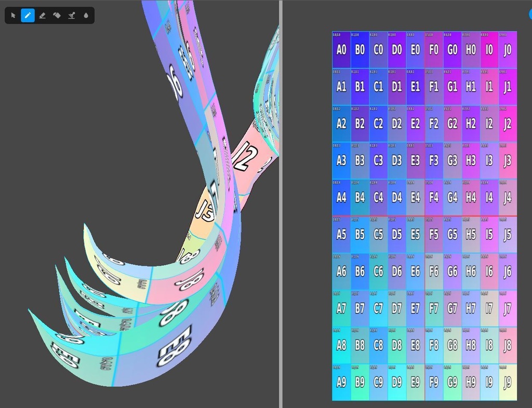Click cell A7 in the UV grid

coord(341,308)
